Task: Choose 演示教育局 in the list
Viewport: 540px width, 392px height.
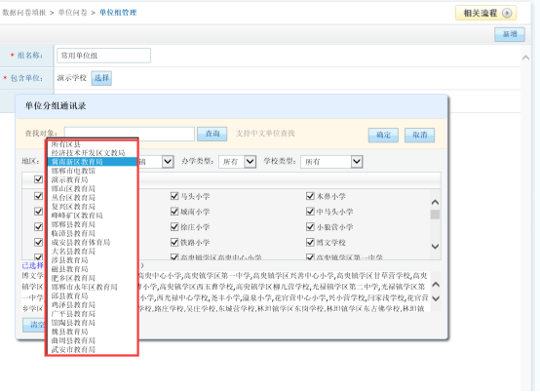Action: [x=69, y=179]
